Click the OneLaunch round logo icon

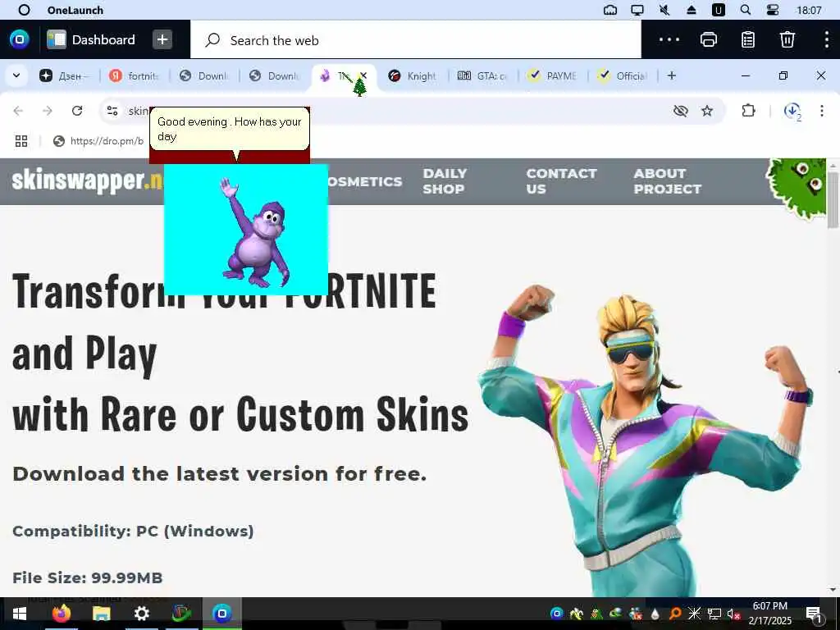(x=20, y=39)
